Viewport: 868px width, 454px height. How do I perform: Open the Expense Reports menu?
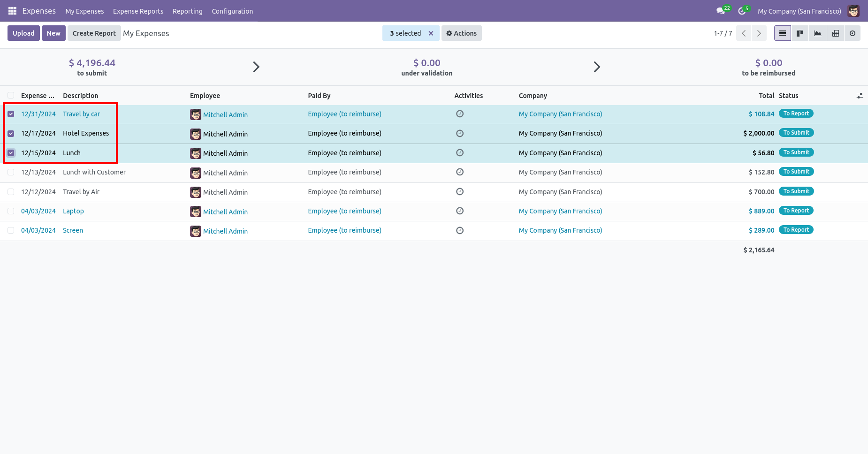click(138, 11)
